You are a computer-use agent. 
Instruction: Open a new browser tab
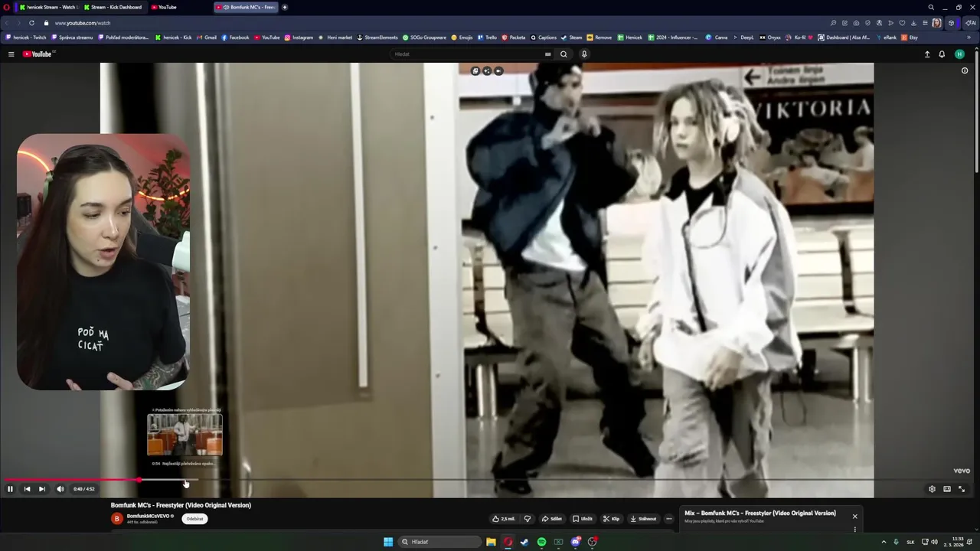(x=285, y=7)
